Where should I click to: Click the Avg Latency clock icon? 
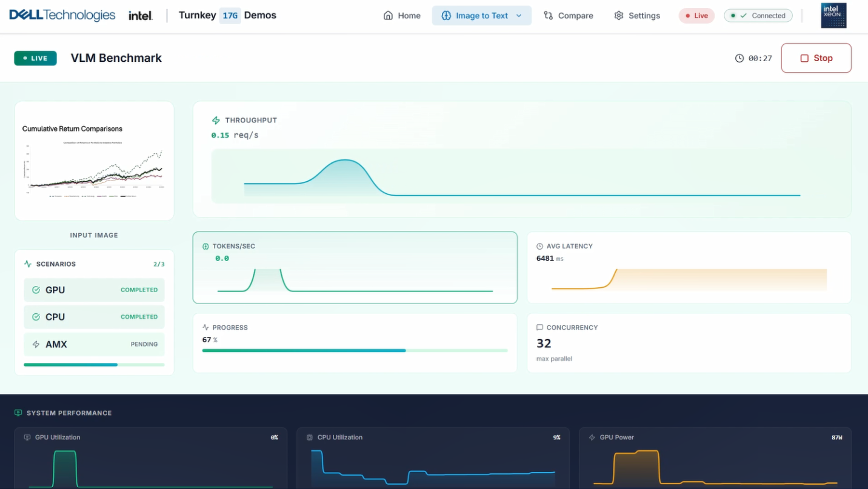tap(540, 247)
